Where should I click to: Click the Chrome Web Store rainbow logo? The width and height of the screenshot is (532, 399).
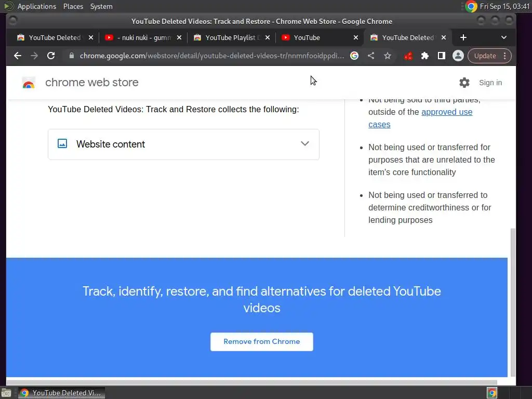pyautogui.click(x=29, y=83)
